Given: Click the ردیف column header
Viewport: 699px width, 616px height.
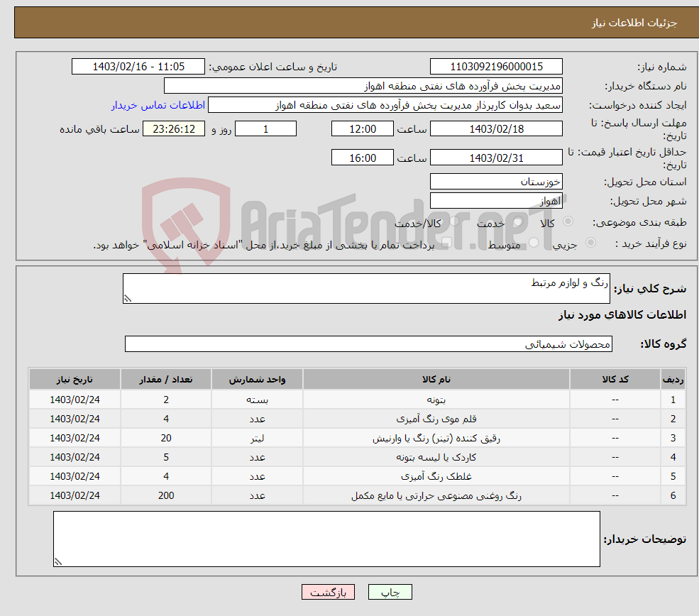Looking at the screenshot, I should [673, 379].
